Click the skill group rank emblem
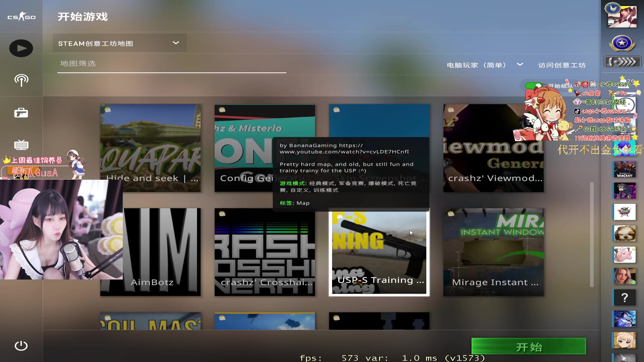Viewport: 644px width, 362px height. pyautogui.click(x=622, y=62)
